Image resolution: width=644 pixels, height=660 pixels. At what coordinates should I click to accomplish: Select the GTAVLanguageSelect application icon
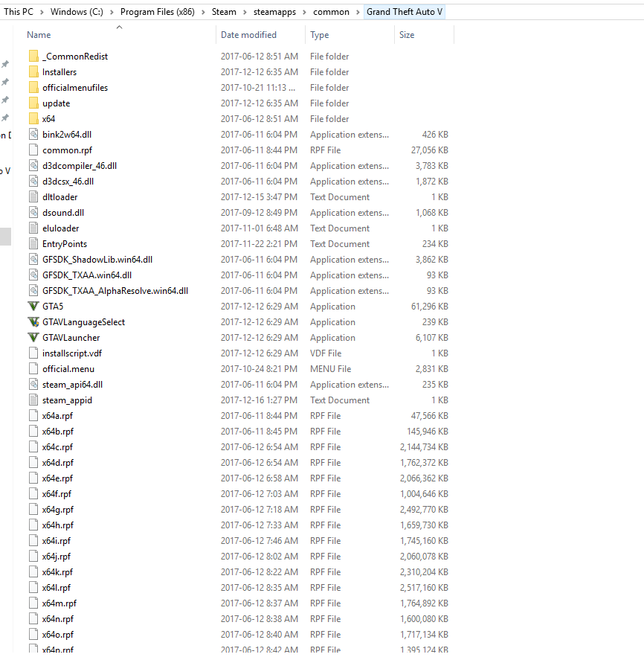33,322
